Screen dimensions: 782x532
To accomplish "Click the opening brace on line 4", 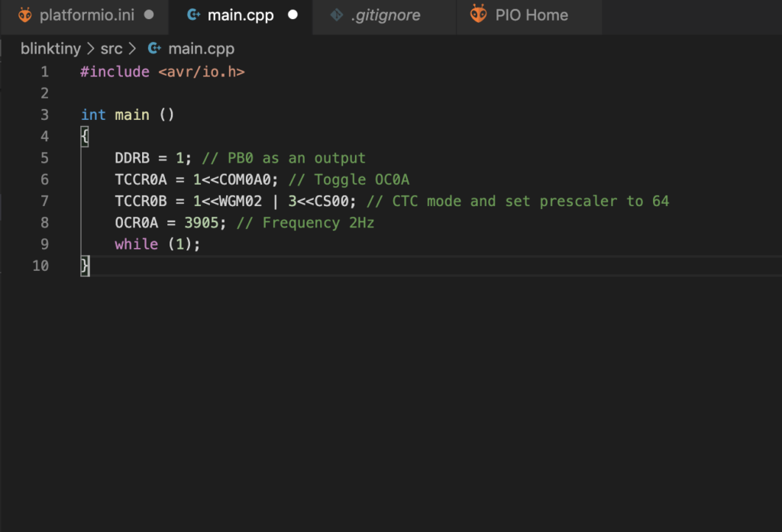I will coord(85,137).
